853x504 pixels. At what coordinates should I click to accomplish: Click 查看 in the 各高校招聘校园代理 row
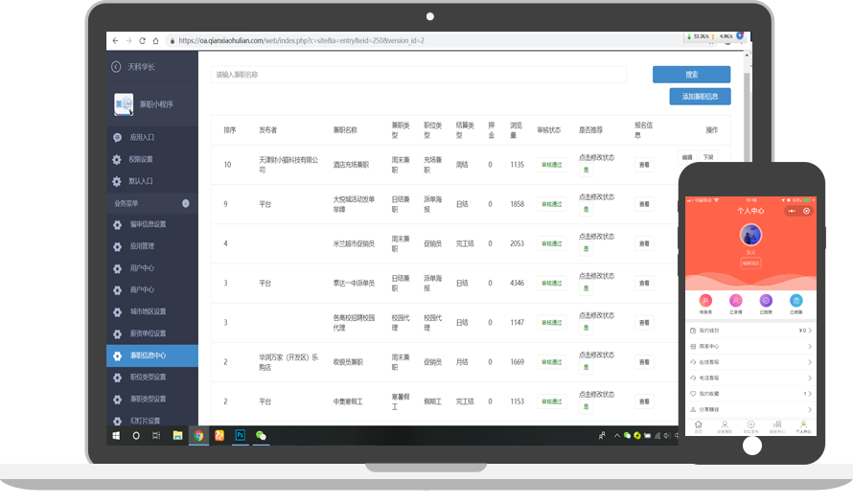tap(644, 323)
